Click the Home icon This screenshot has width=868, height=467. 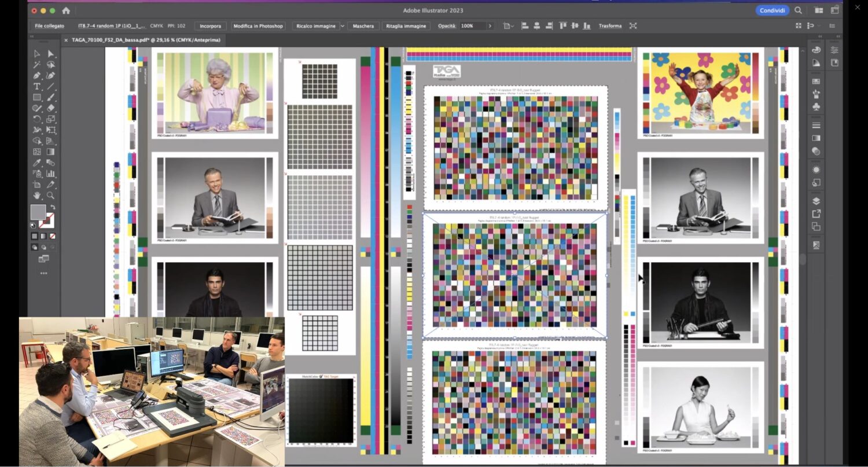coord(66,10)
